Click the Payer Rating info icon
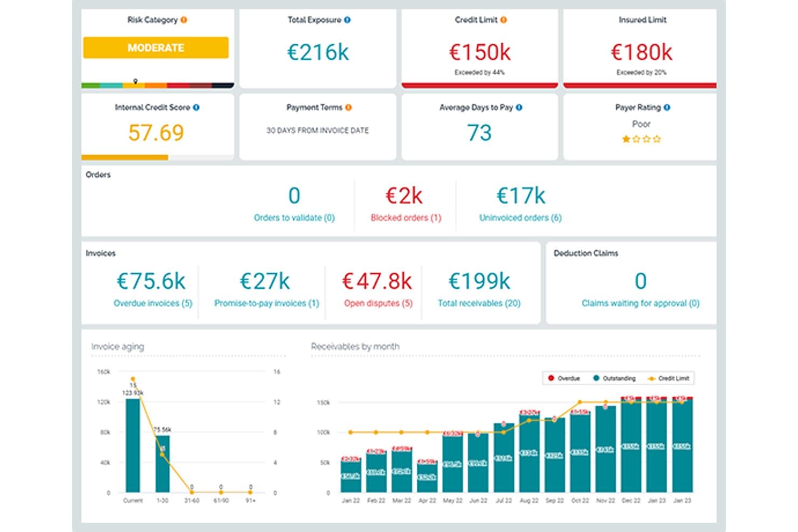 click(667, 107)
